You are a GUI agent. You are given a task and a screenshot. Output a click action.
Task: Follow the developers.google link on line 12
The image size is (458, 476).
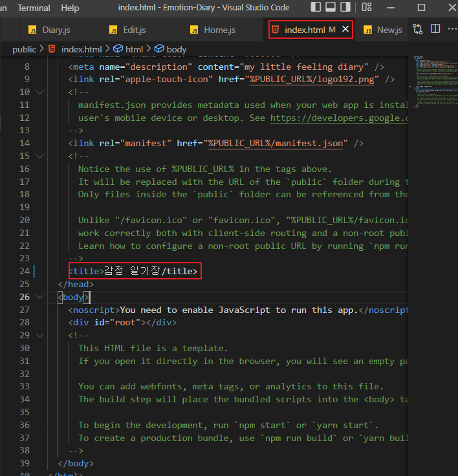point(339,118)
